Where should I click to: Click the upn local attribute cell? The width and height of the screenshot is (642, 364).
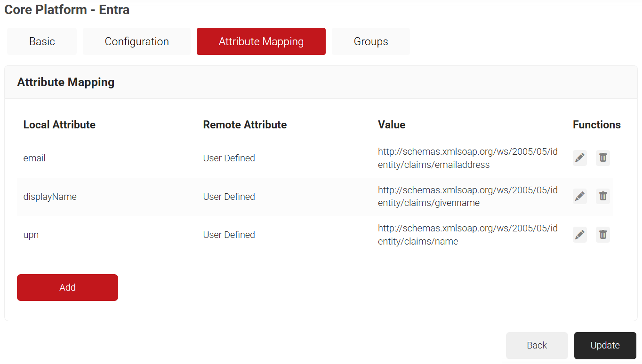click(31, 235)
